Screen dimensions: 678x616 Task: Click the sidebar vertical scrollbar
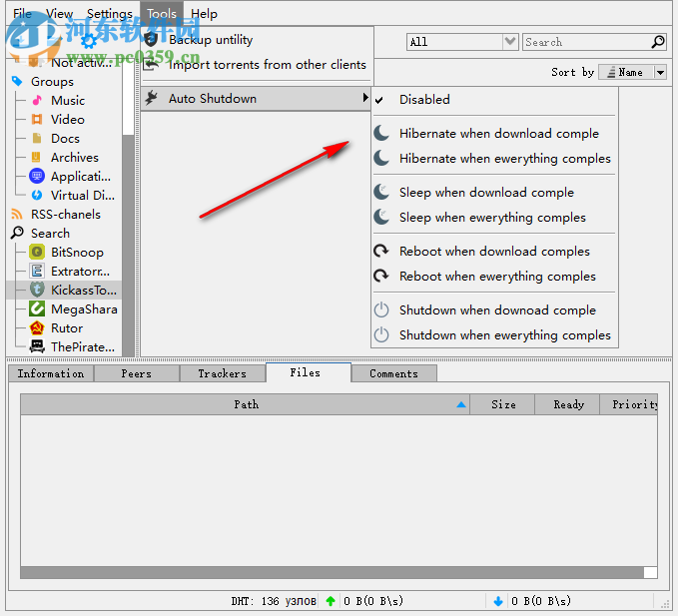pyautogui.click(x=128, y=208)
